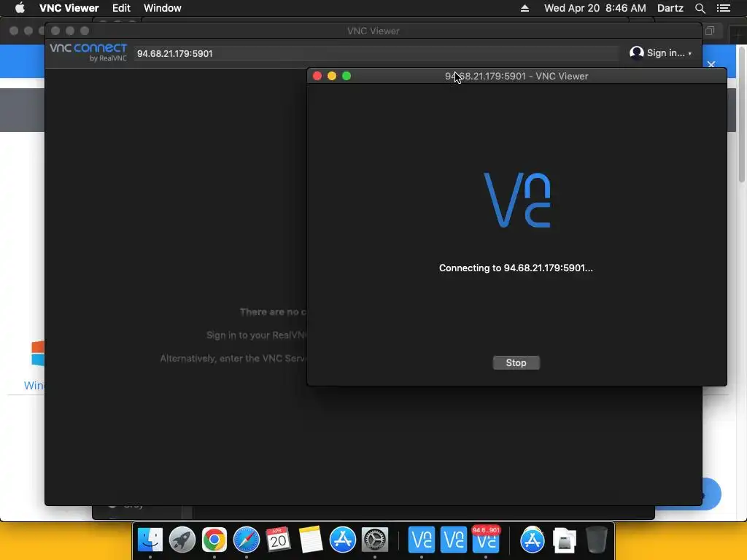This screenshot has height=560, width=747.
Task: Click the Windows logo on background webpage
Action: coord(38,354)
